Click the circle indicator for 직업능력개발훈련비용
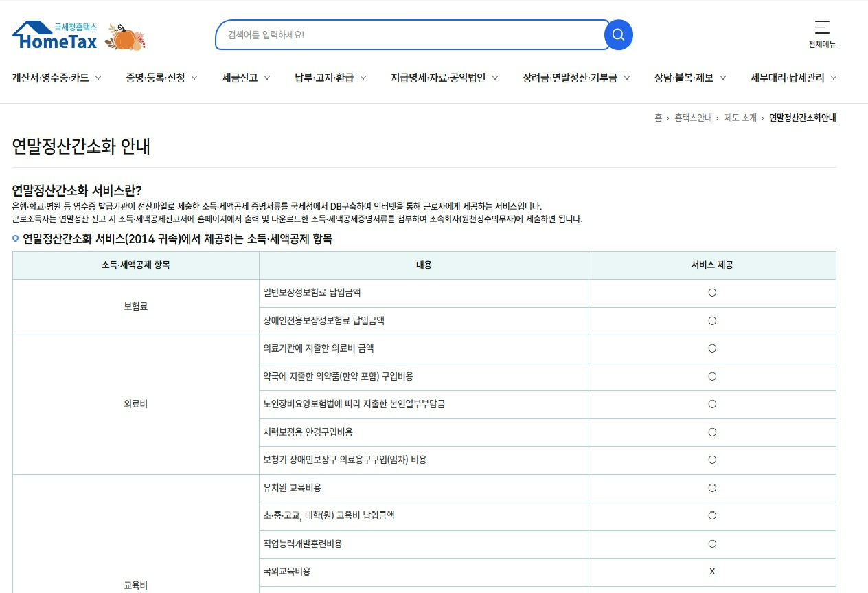 (712, 544)
